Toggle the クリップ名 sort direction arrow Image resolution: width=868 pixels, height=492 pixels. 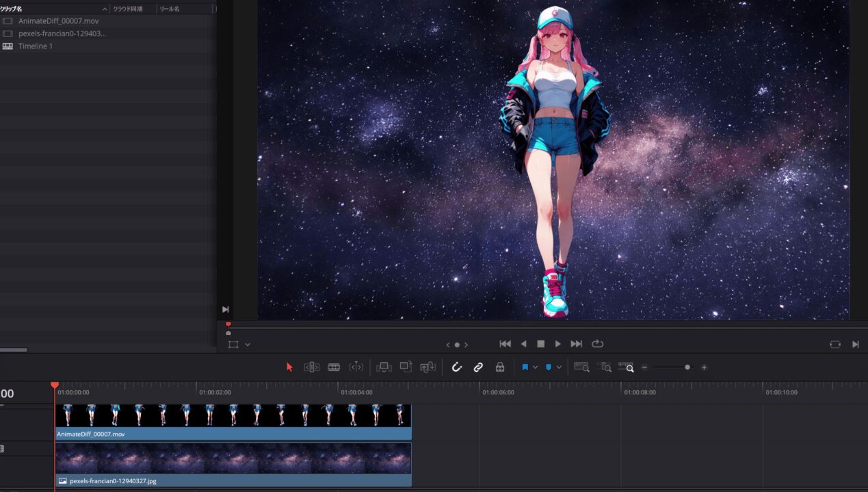coord(105,9)
